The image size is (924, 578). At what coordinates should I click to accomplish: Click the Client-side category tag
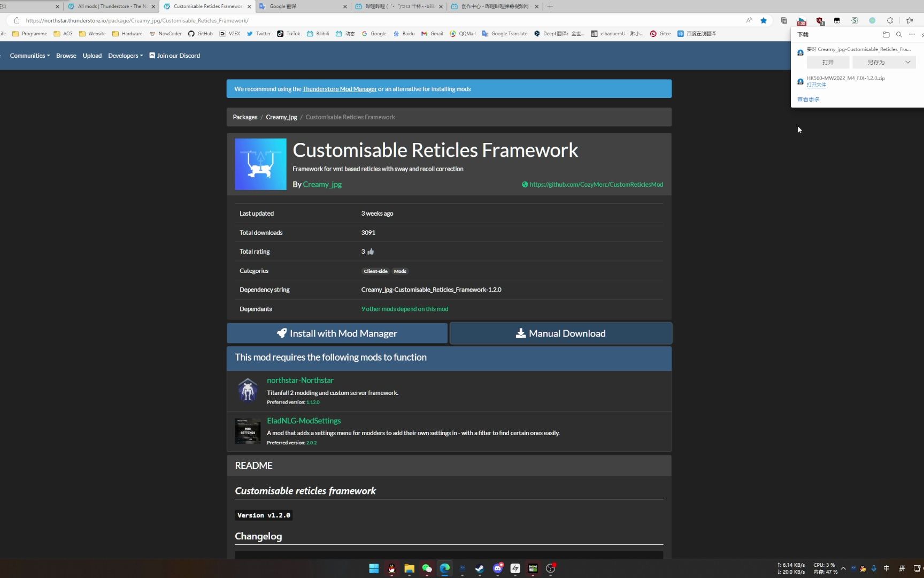tap(375, 271)
